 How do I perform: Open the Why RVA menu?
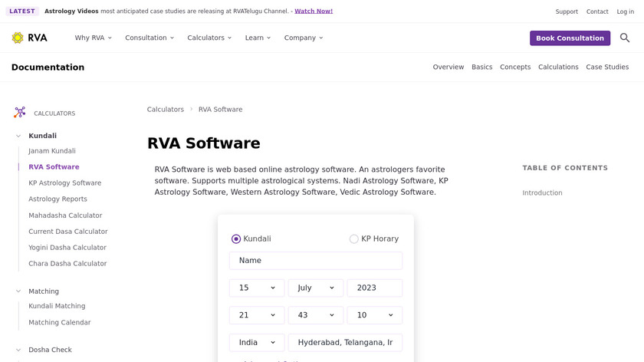[x=94, y=38]
